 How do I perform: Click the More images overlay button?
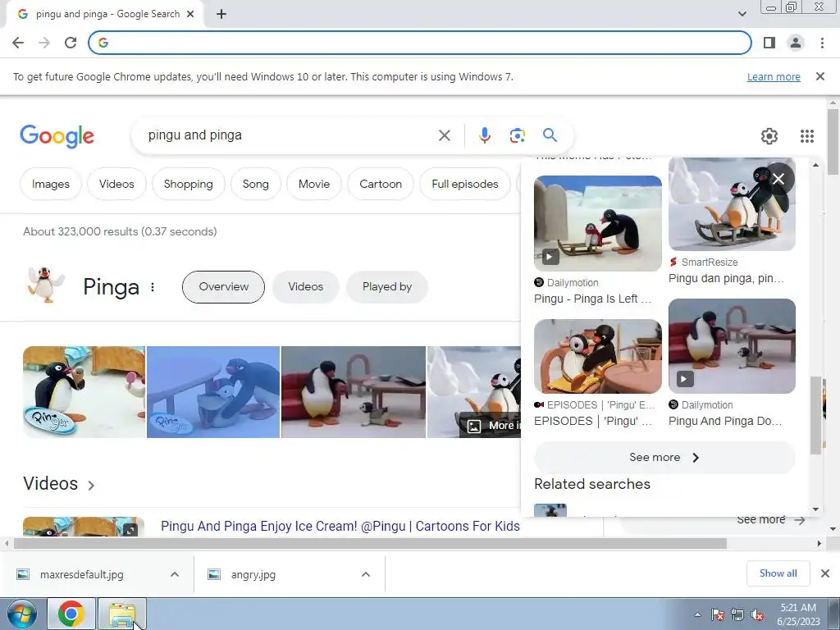click(492, 426)
